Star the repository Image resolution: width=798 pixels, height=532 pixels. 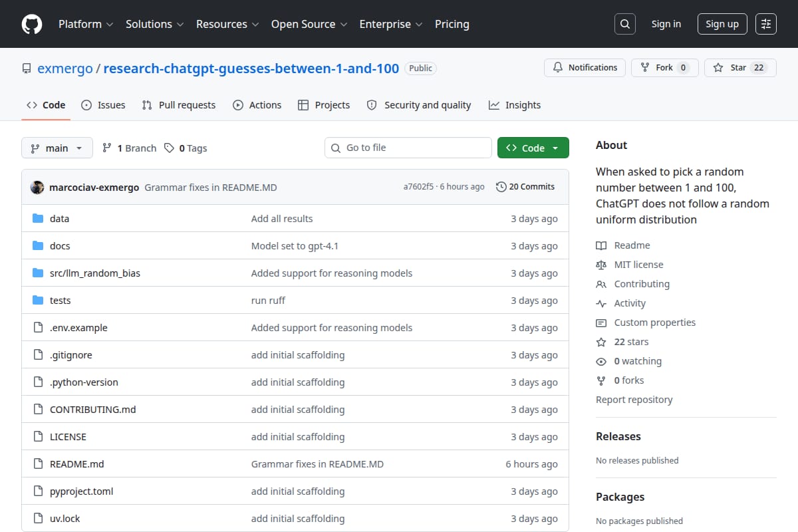(740, 68)
